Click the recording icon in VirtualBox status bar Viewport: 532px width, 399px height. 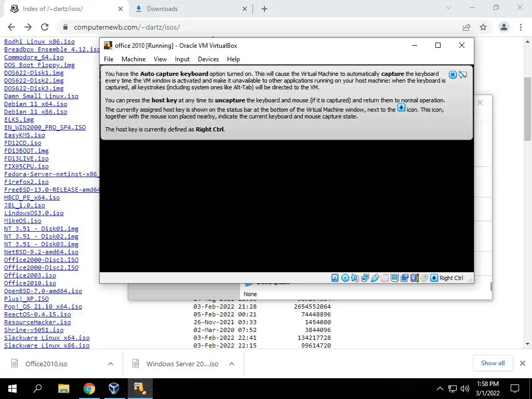404,278
